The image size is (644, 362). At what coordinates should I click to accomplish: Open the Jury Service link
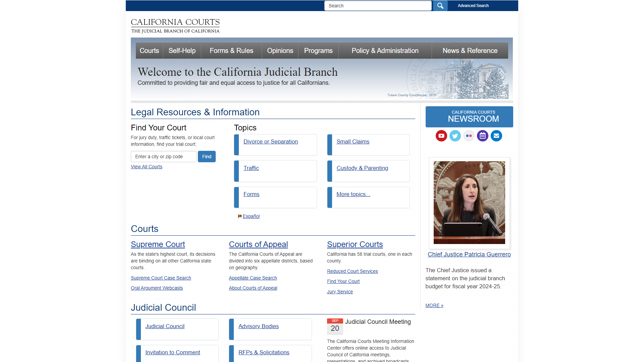point(340,292)
